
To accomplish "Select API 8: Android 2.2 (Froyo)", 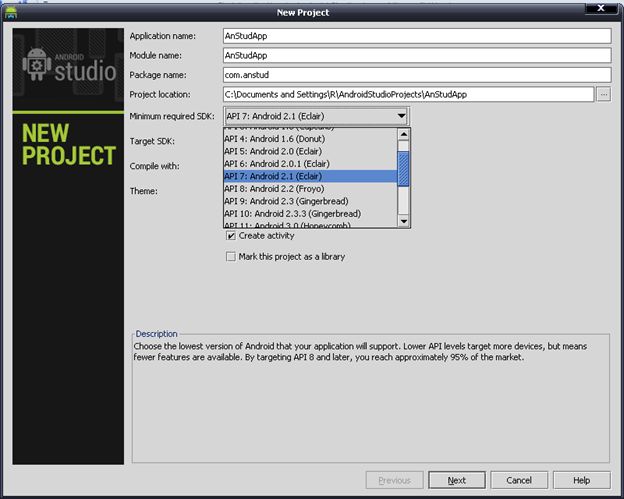I will 310,189.
